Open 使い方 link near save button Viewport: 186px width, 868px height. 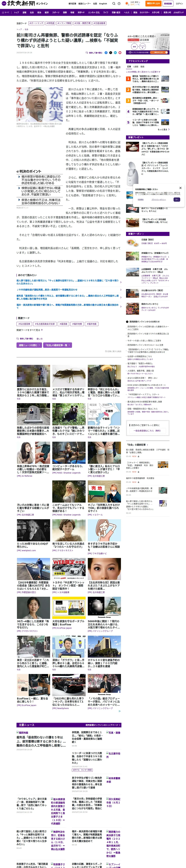tap(40, 339)
